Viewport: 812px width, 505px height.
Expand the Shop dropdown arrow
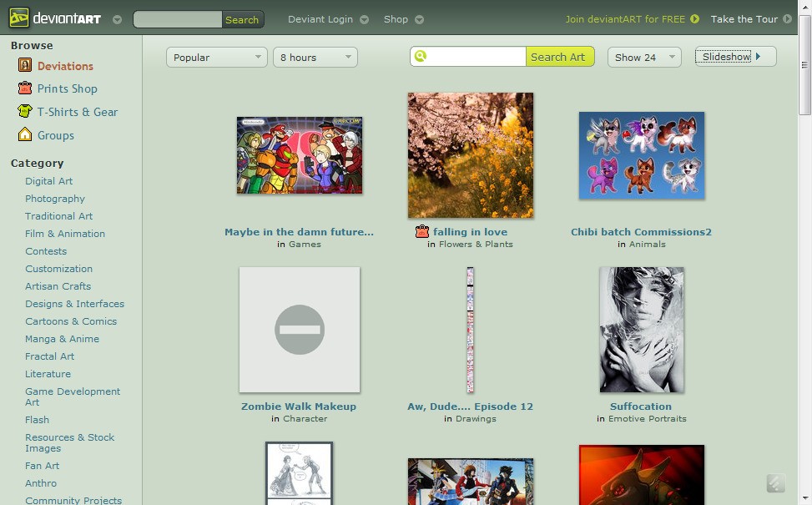(420, 20)
